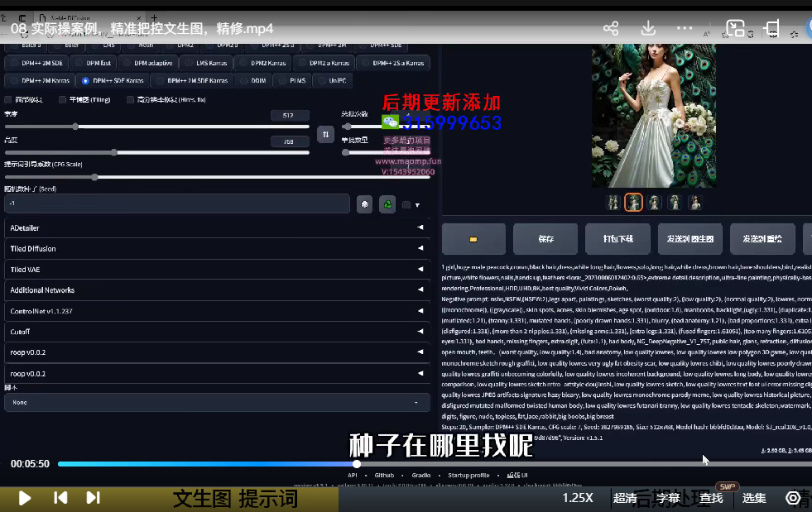Skip to the previous video
Screen dimensions: 812x512
pyautogui.click(x=60, y=498)
